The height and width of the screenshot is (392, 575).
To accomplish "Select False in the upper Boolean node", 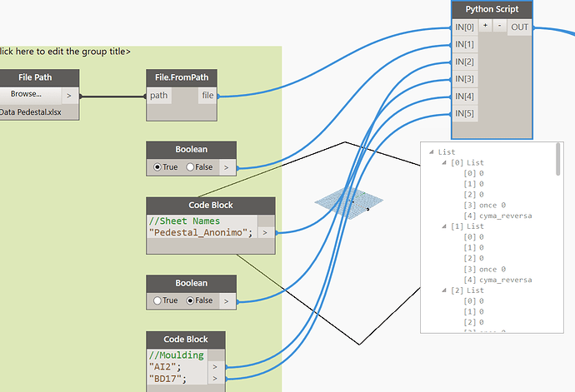I will point(190,167).
